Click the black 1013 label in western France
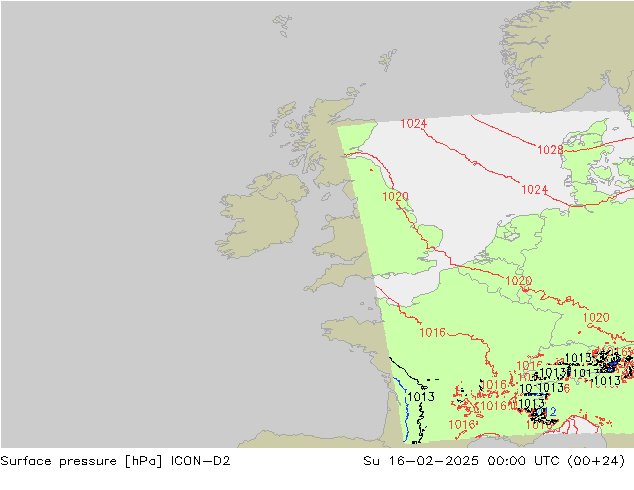 point(420,397)
